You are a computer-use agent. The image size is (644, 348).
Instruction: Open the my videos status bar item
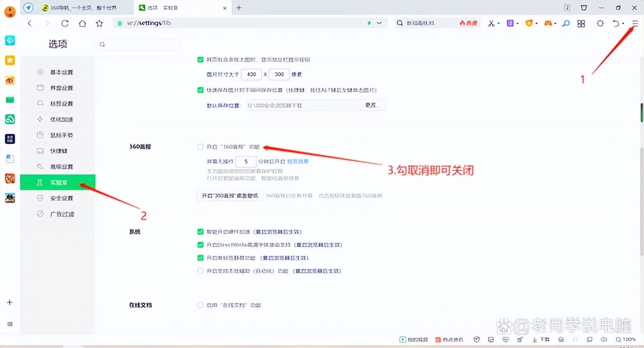point(414,339)
